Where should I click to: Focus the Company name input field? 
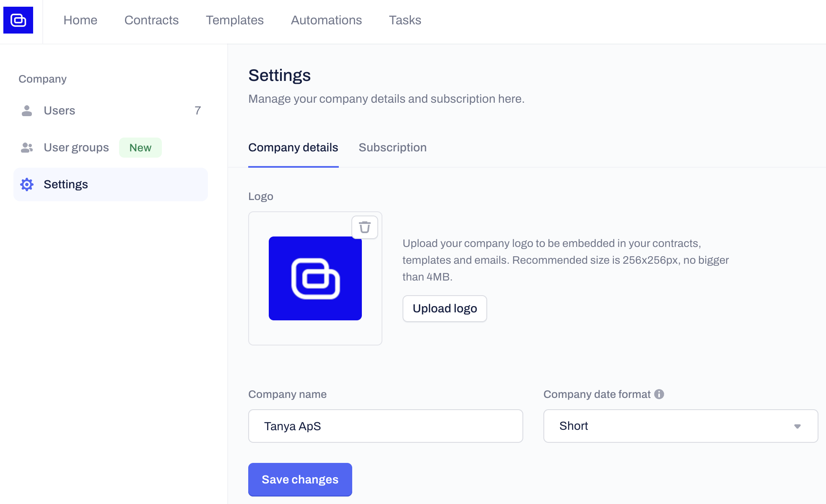[x=385, y=426]
